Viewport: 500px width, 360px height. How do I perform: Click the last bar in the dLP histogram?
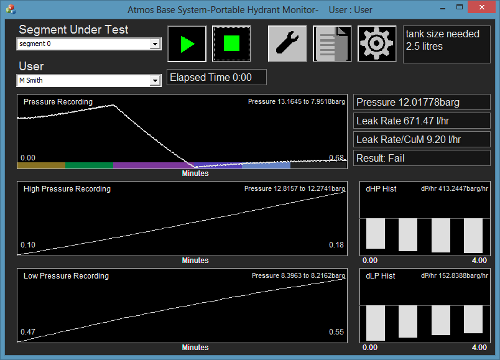(x=473, y=319)
